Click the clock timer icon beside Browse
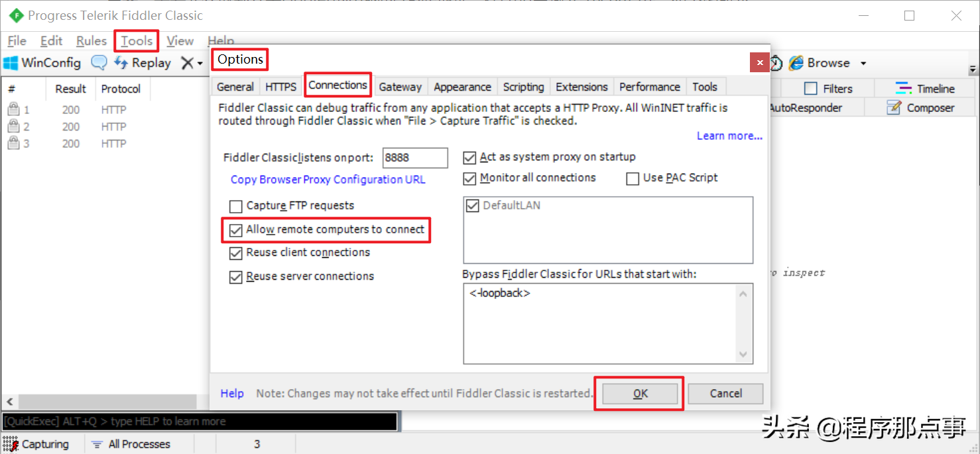980x454 pixels. click(776, 63)
